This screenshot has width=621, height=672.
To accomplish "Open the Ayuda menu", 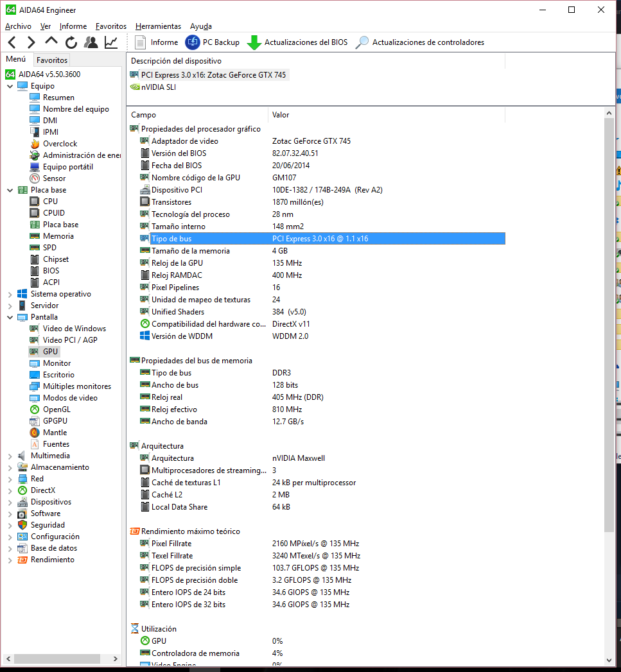I will 201,26.
